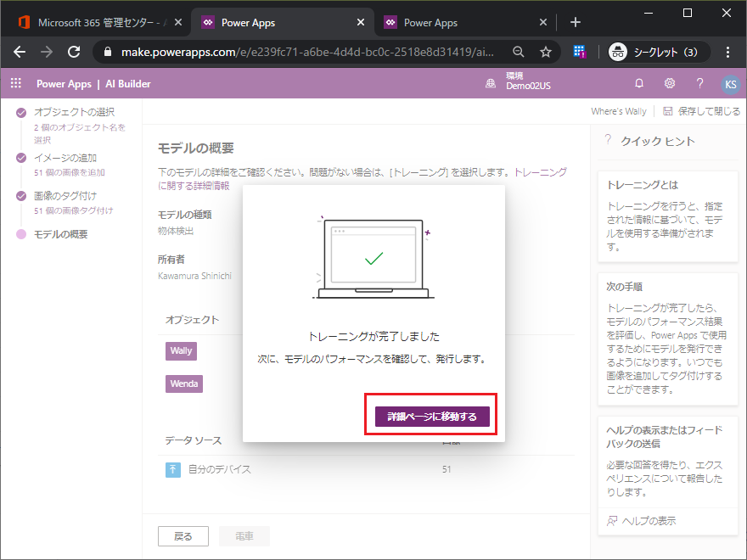Click the zoom magnifier icon in address bar

click(x=519, y=52)
